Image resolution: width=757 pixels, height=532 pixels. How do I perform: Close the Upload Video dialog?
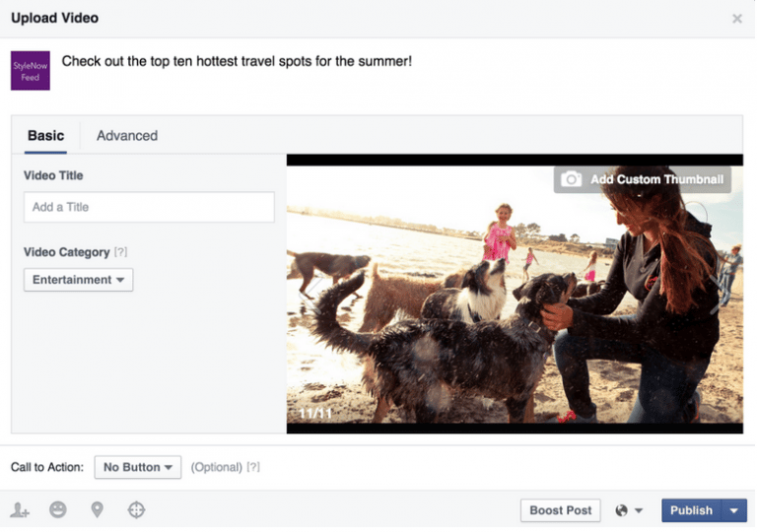[736, 19]
